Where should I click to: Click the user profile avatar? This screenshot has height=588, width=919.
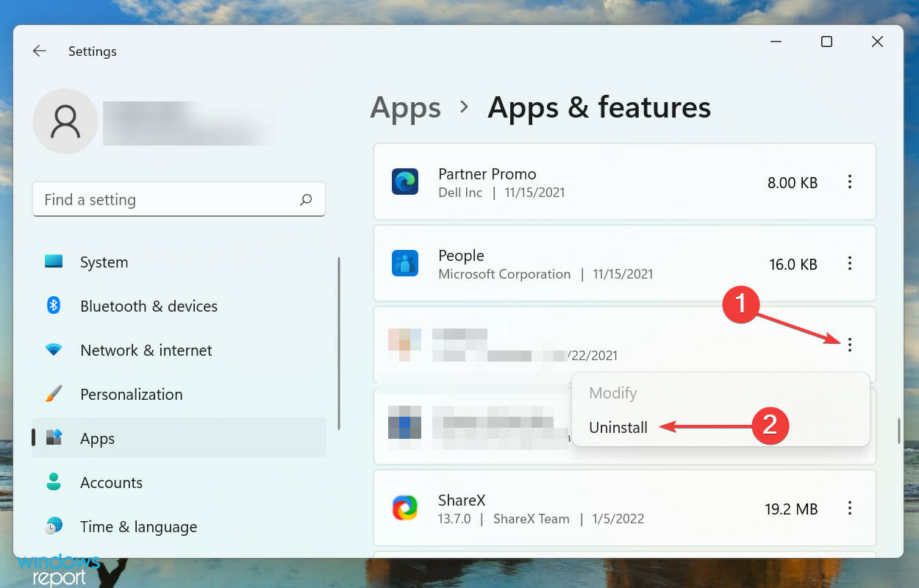pos(65,121)
